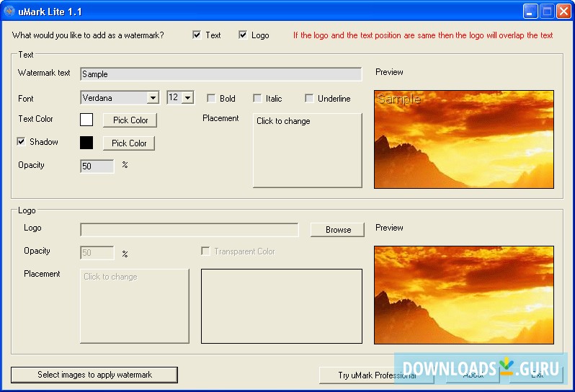Viewport: 575px width, 392px height.
Task: Click the text watermark preview image
Action: (x=464, y=139)
